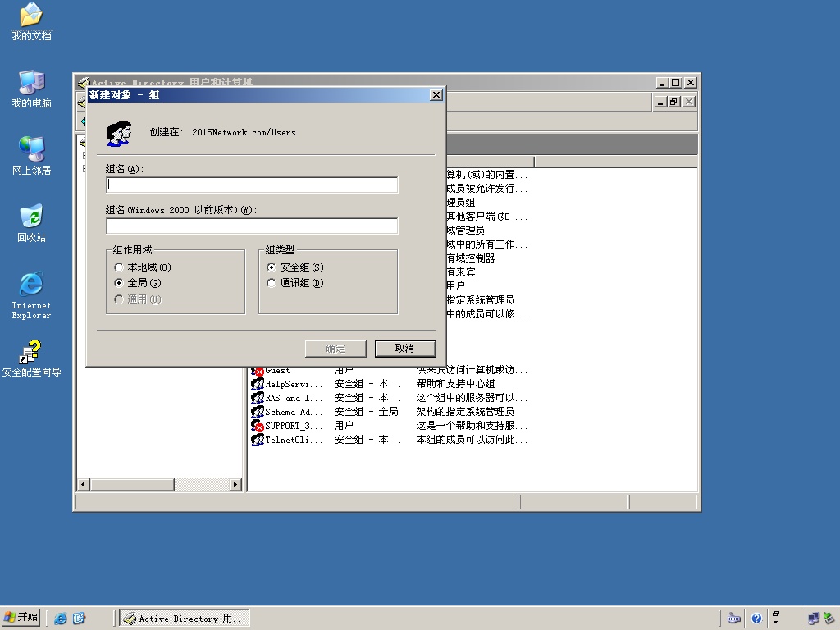Click the rightmost system tray icon

tap(829, 619)
